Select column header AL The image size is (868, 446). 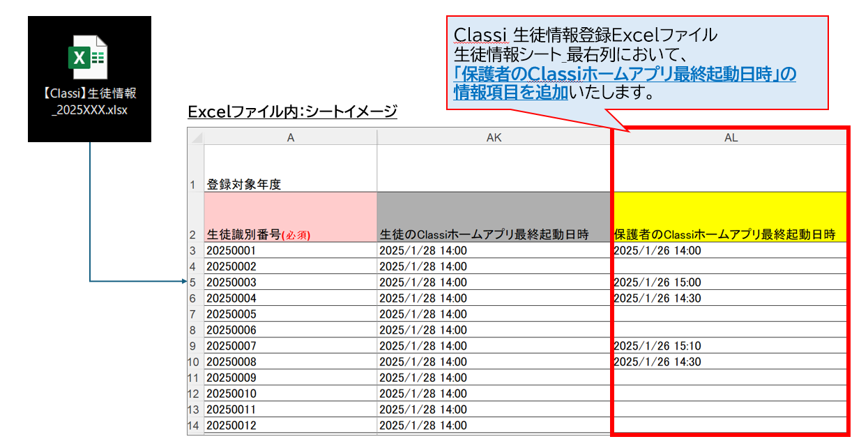(x=731, y=137)
